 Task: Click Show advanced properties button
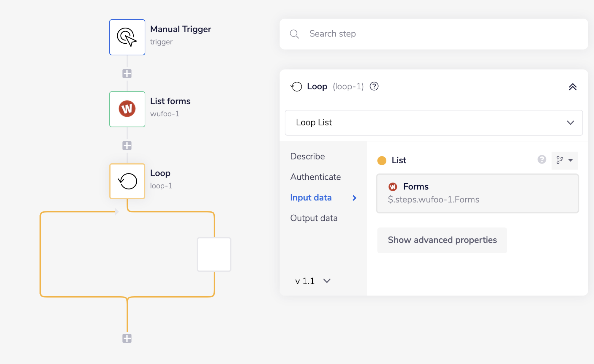(x=442, y=240)
